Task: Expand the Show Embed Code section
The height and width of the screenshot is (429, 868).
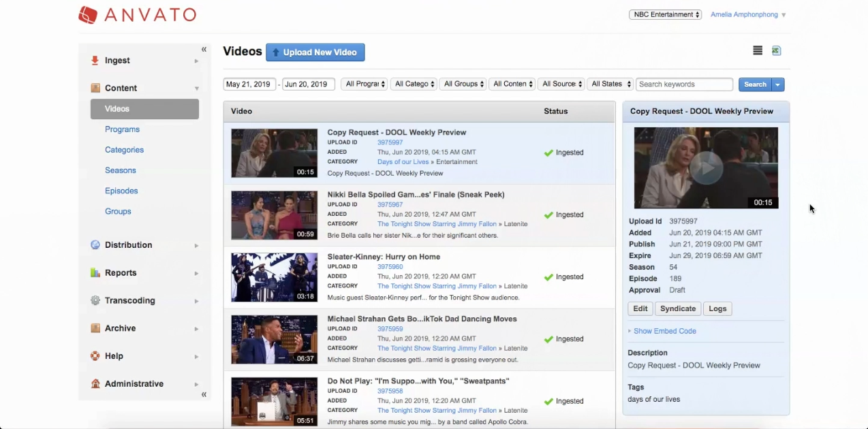Action: 664,331
